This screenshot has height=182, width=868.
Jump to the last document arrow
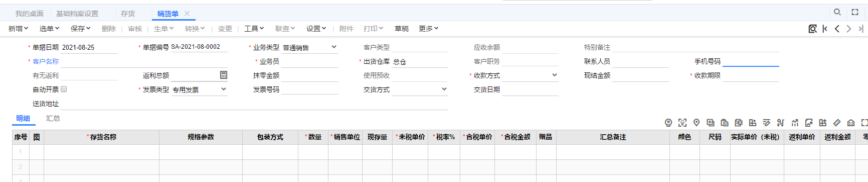861,29
